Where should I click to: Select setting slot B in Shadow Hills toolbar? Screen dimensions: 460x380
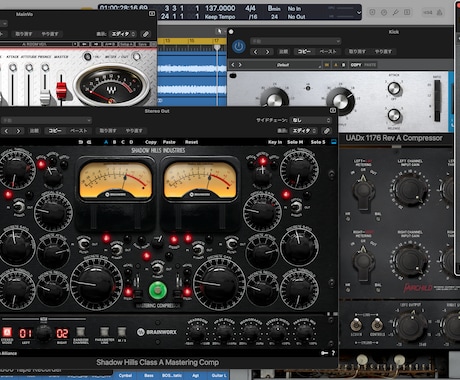click(115, 142)
